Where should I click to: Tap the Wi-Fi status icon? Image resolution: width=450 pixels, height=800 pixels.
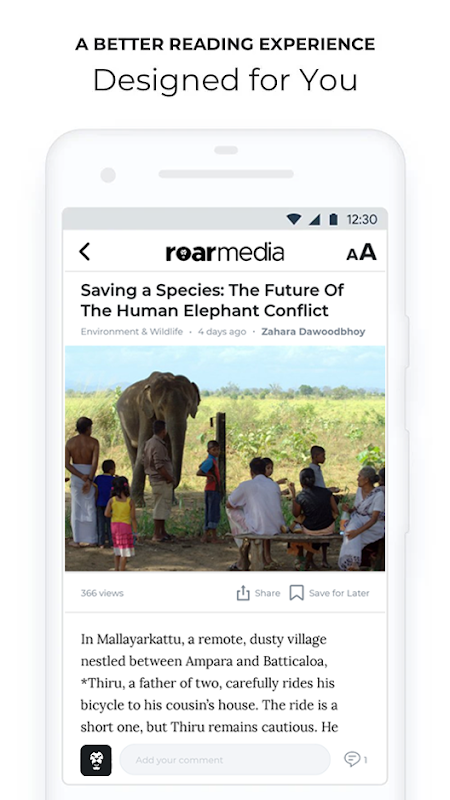293,219
